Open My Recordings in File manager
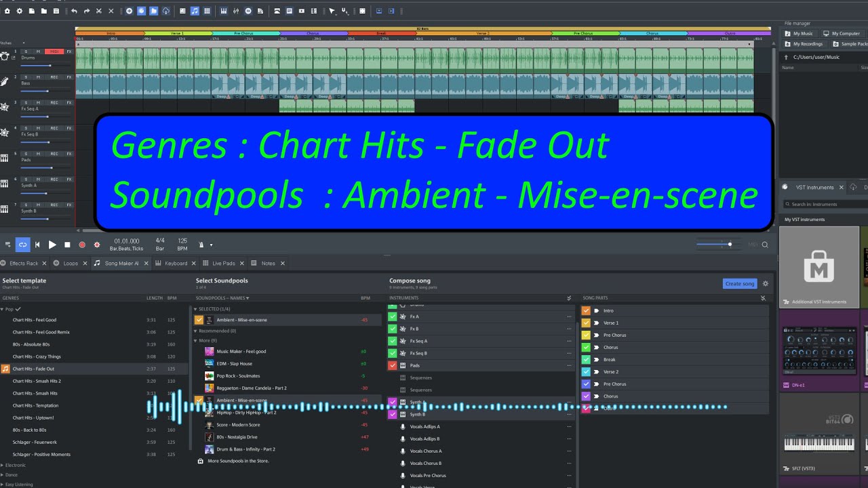868x488 pixels. pyautogui.click(x=803, y=44)
